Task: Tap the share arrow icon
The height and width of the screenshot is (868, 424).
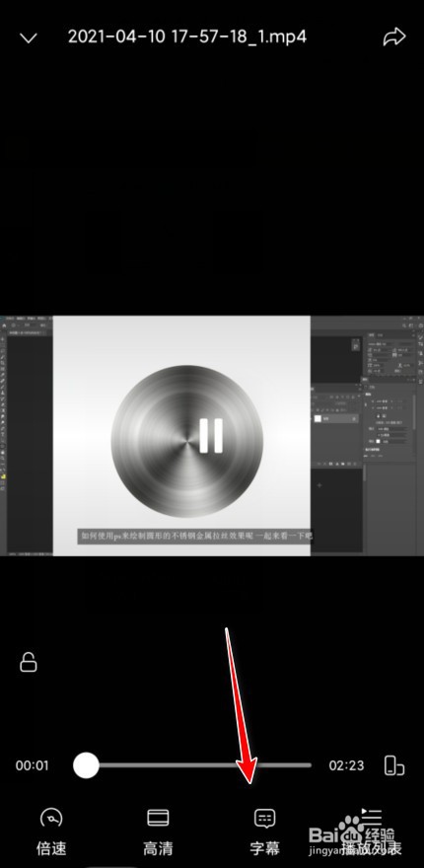Action: [x=394, y=37]
